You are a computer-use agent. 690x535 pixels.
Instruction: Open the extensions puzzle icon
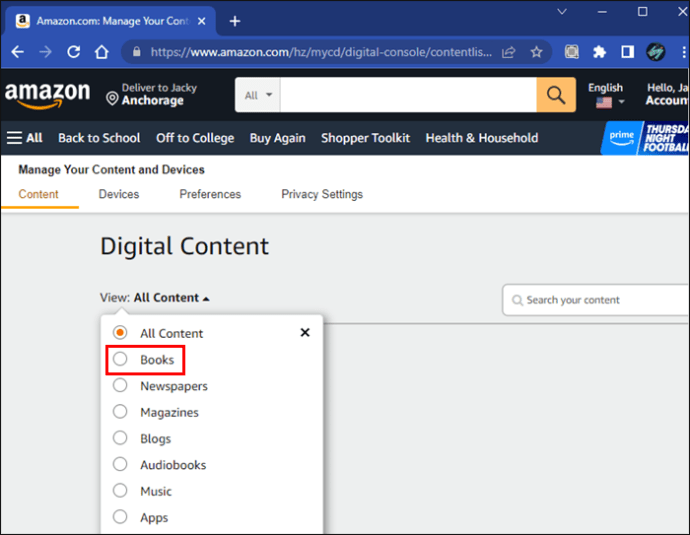click(599, 52)
